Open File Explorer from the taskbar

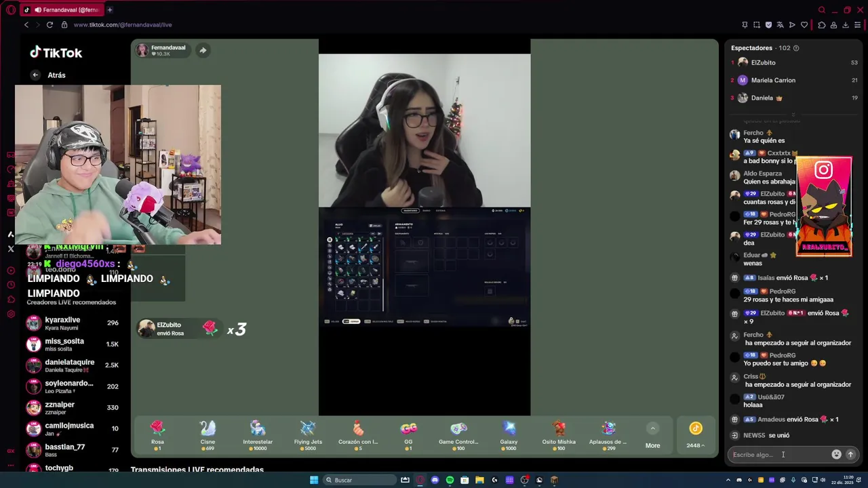[479, 480]
